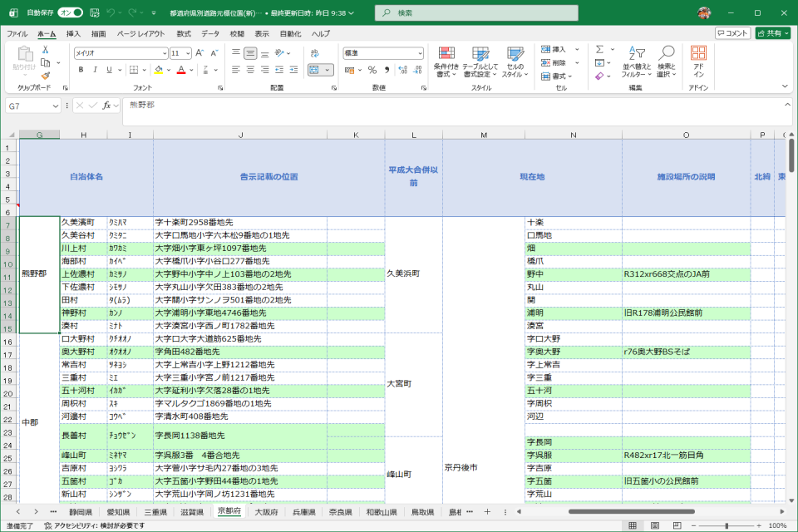Expand the number format dropdown 標準
The image size is (798, 532).
coord(420,52)
